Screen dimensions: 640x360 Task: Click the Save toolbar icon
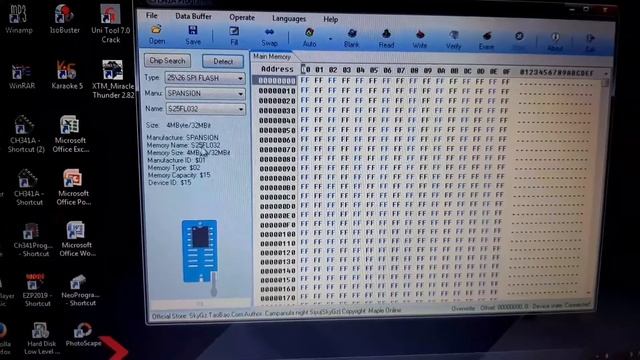193,36
